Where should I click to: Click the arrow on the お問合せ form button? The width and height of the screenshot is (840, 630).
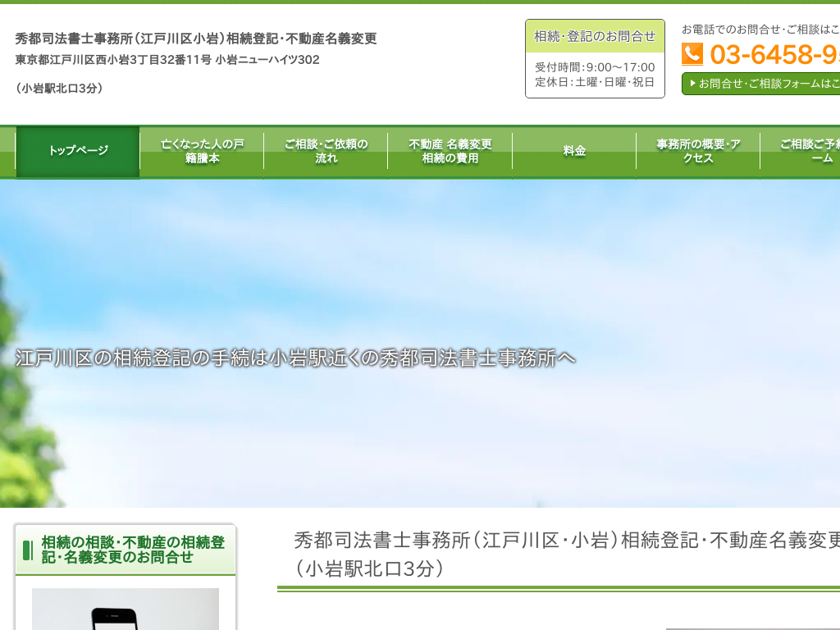692,83
